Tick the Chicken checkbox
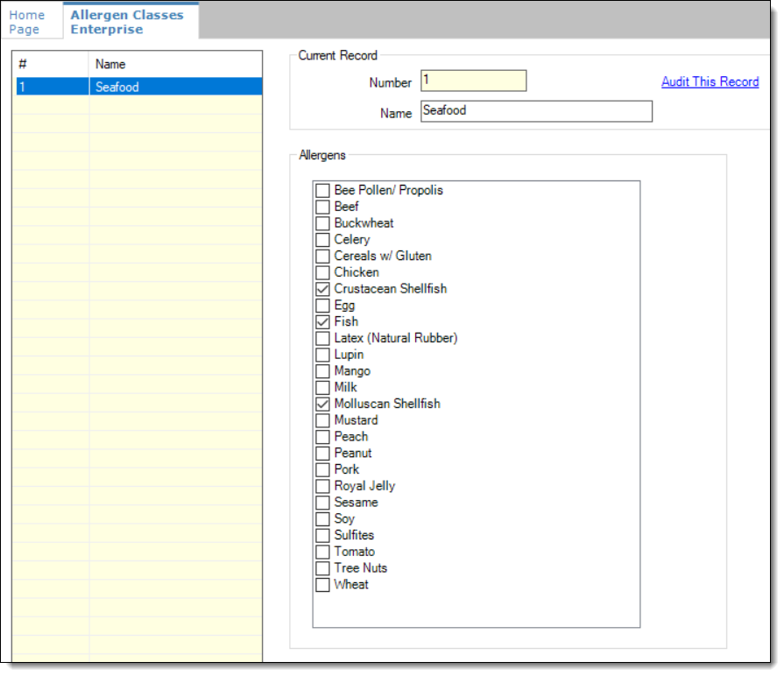The image size is (784, 676). tap(322, 273)
